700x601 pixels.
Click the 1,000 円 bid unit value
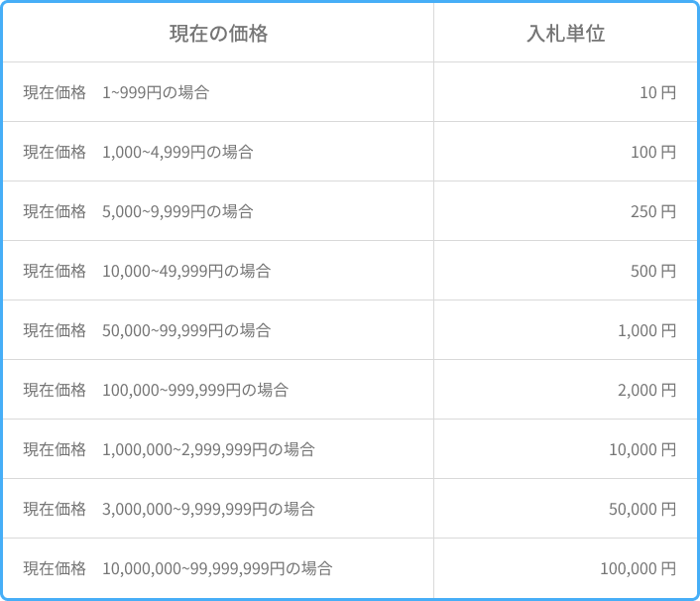coord(646,330)
